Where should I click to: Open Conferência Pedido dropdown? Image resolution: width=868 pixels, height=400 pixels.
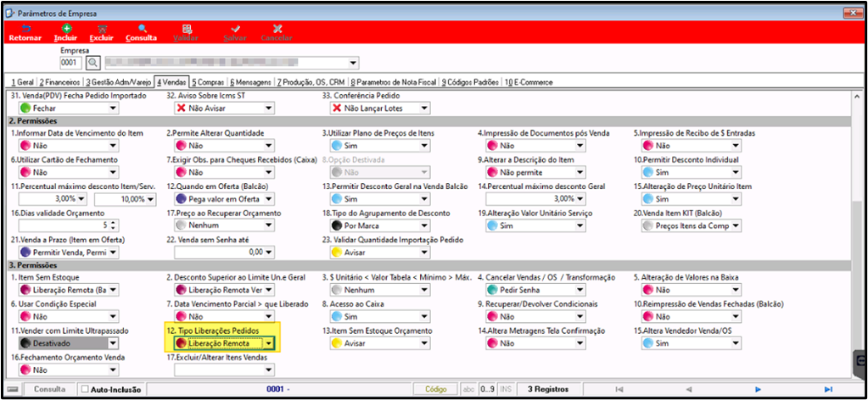click(424, 108)
